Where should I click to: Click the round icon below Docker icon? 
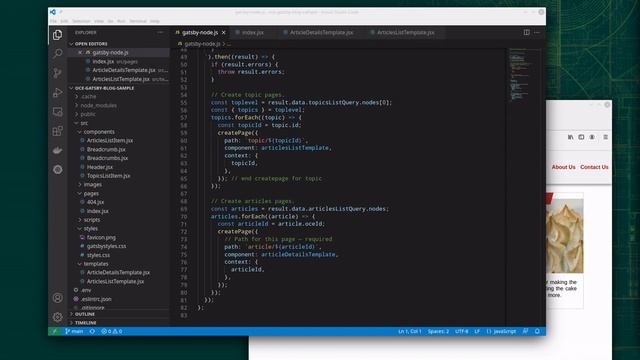point(58,169)
